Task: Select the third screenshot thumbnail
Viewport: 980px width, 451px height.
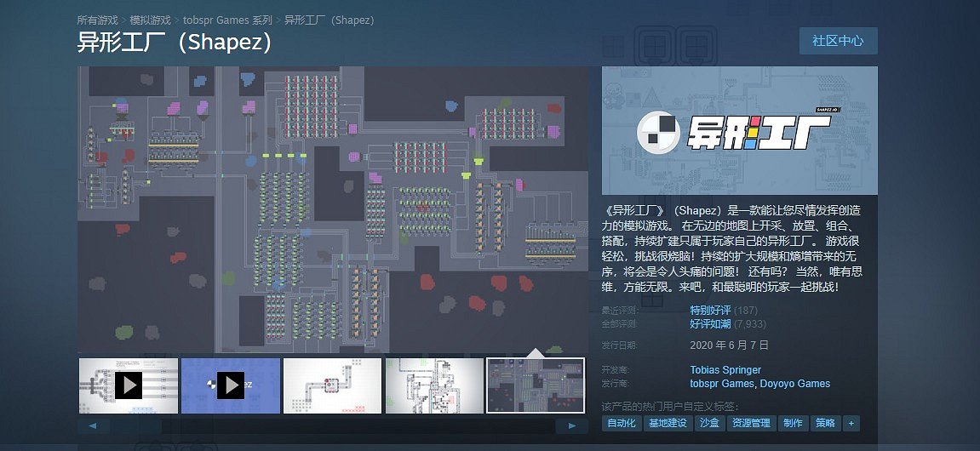Action: (332, 385)
